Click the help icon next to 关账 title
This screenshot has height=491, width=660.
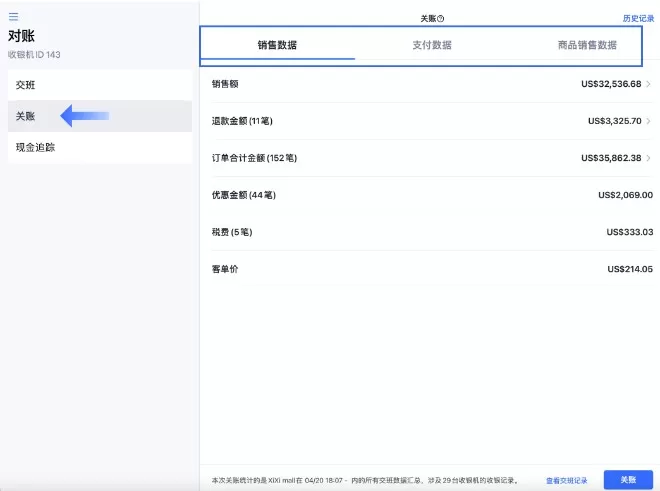pyautogui.click(x=441, y=19)
